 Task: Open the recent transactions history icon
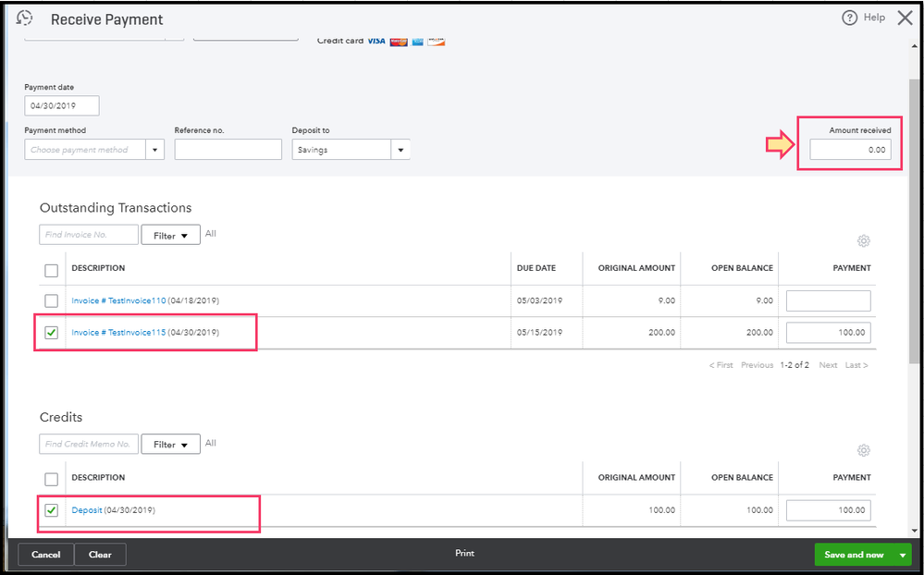pyautogui.click(x=25, y=18)
